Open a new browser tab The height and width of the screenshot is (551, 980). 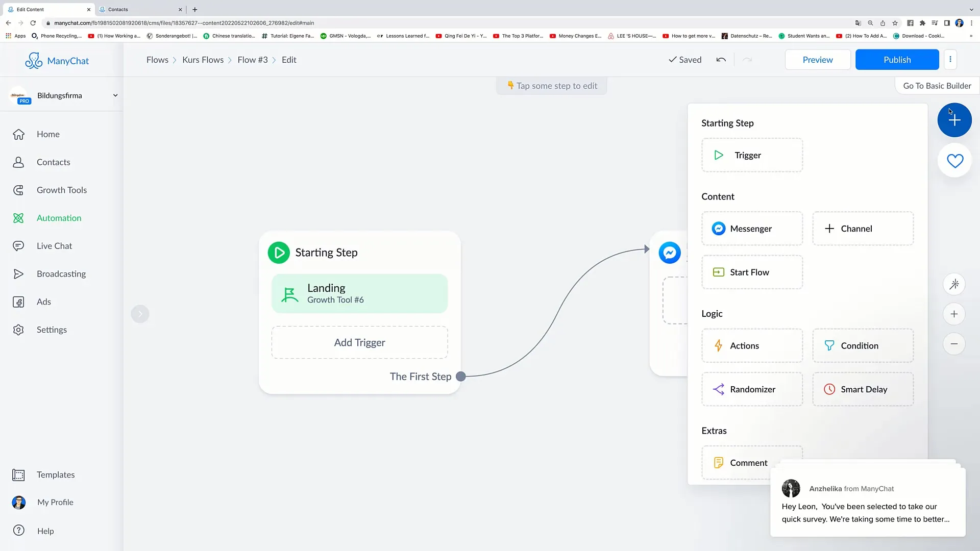point(194,9)
